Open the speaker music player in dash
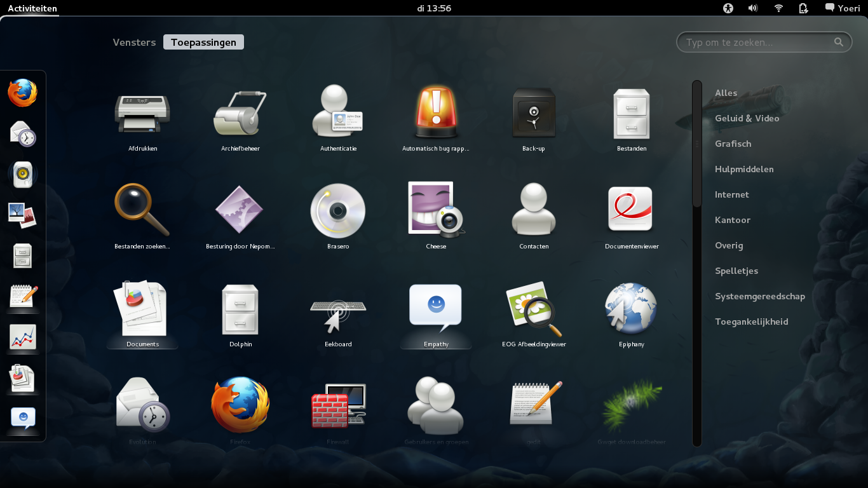The image size is (868, 488). tap(23, 174)
